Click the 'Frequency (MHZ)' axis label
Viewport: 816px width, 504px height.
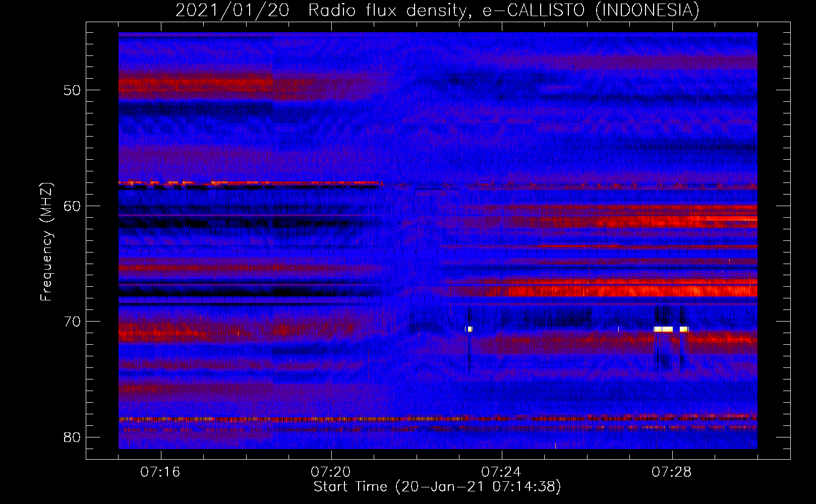[x=46, y=242]
